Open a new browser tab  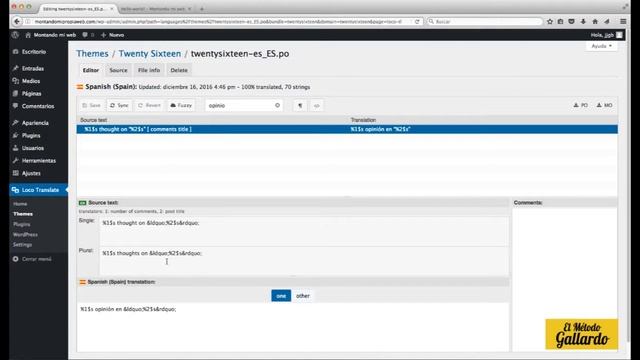202,9
